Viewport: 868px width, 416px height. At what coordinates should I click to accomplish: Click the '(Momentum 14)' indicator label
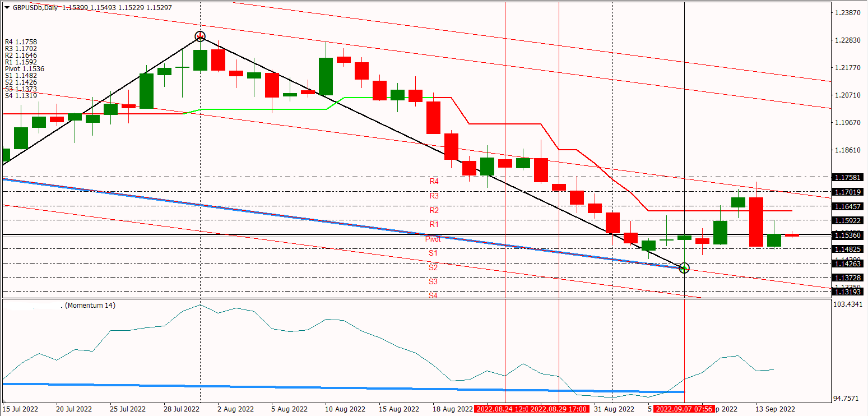90,306
